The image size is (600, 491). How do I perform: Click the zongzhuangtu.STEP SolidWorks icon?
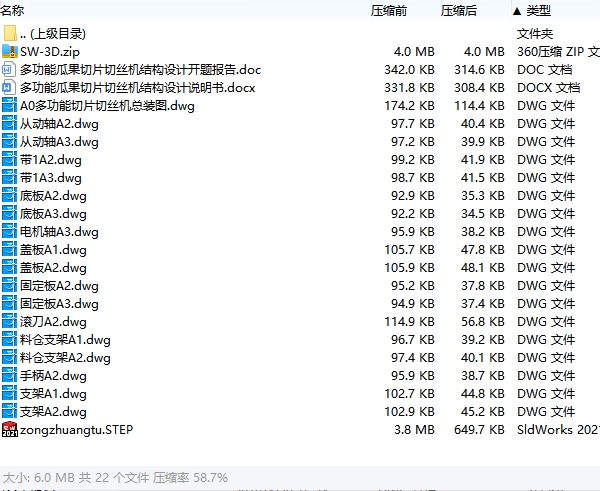click(x=10, y=429)
